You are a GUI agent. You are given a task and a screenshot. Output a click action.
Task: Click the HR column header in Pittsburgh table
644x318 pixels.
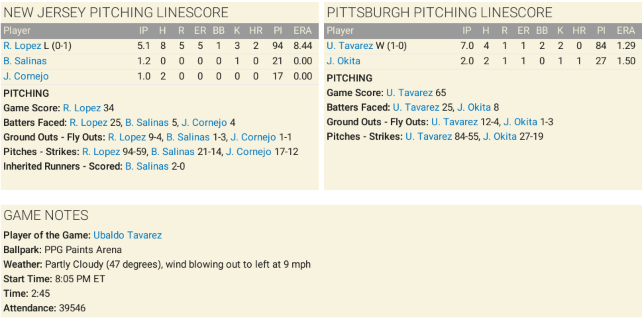(x=579, y=31)
